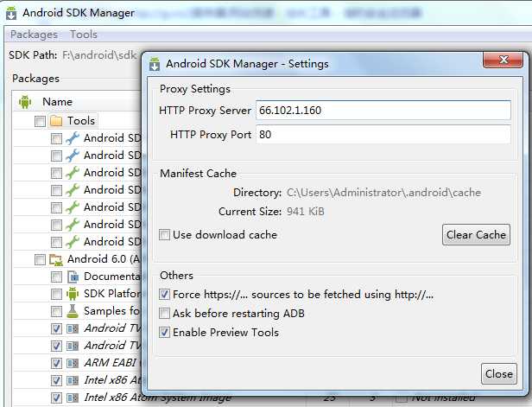Viewport: 532px width, 407px height.
Task: Toggle Ask before restarting ADB
Action: (x=165, y=313)
